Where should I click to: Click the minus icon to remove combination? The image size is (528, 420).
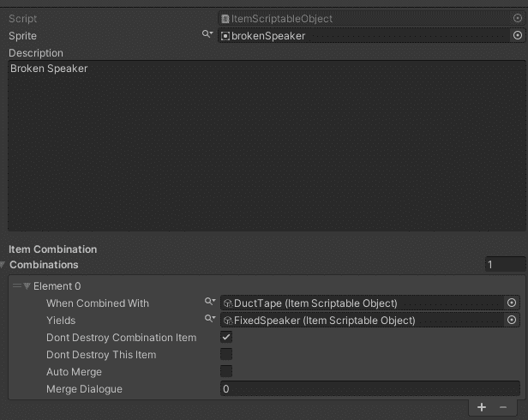pos(503,407)
